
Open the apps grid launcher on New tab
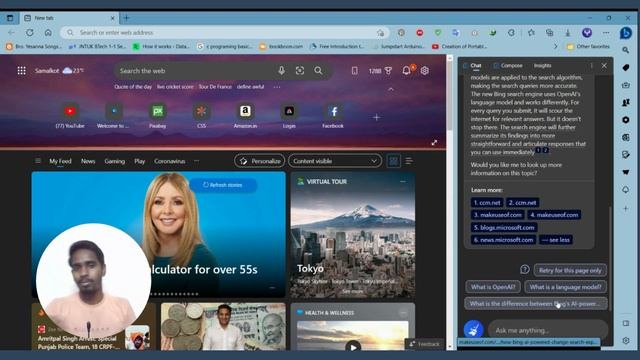(x=22, y=71)
